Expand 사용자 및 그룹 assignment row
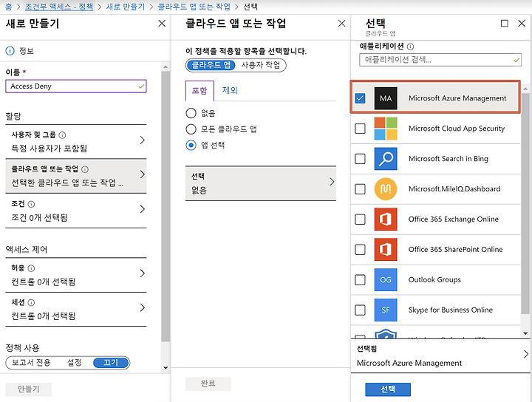The image size is (532, 402). coord(76,141)
